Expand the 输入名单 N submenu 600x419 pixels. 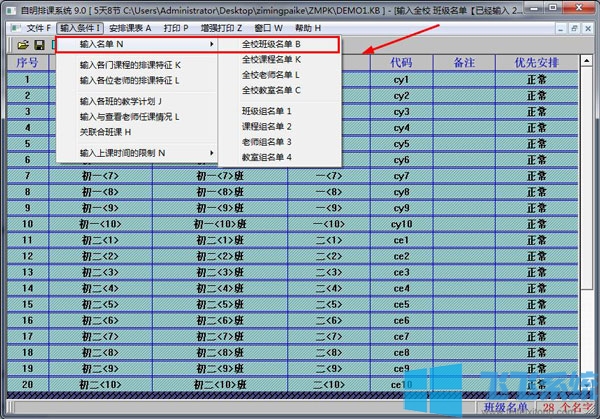137,44
